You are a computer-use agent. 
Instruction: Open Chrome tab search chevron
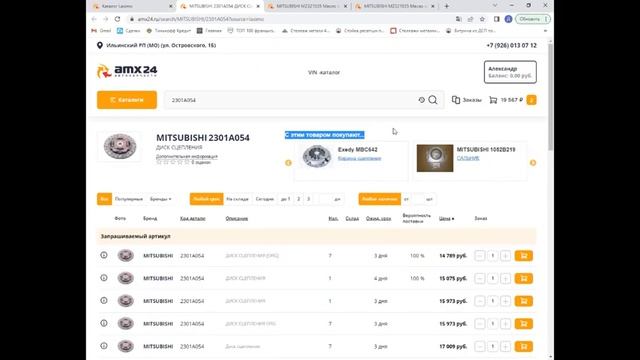[495, 6]
